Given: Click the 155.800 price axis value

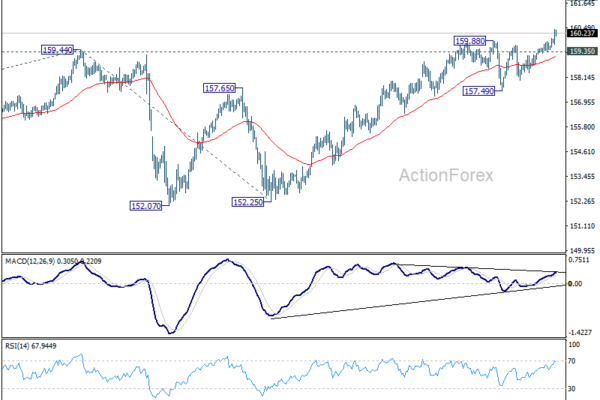Looking at the screenshot, I should coord(582,127).
